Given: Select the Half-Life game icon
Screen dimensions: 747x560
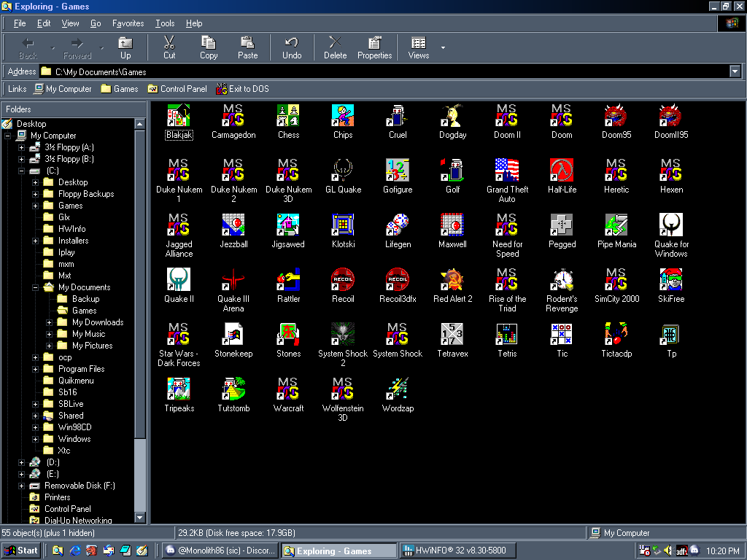Looking at the screenshot, I should point(562,171).
